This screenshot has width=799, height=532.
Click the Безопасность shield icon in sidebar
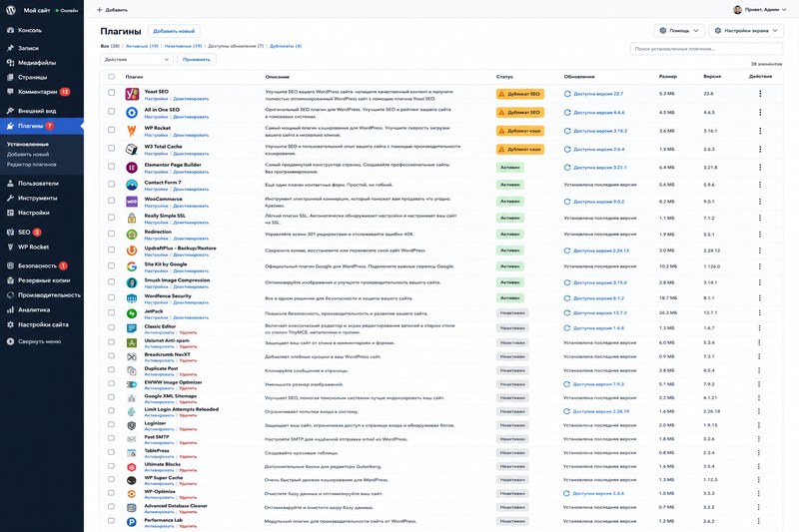tap(10, 266)
